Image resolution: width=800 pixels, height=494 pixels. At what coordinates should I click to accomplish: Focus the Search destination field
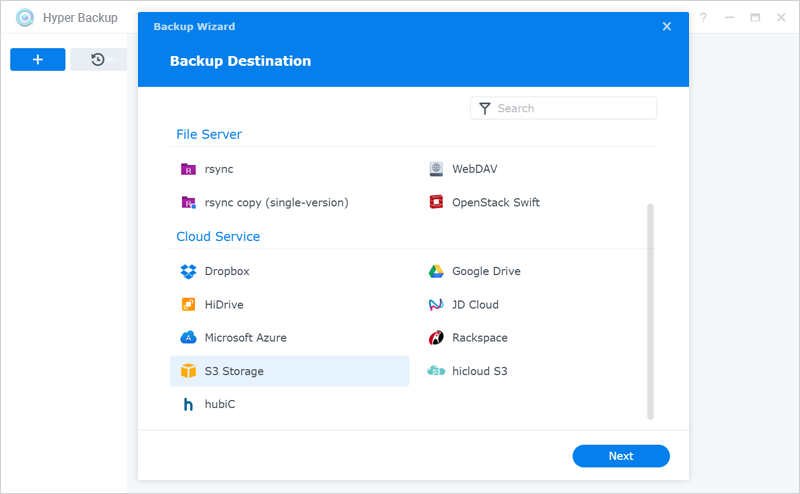click(x=563, y=108)
